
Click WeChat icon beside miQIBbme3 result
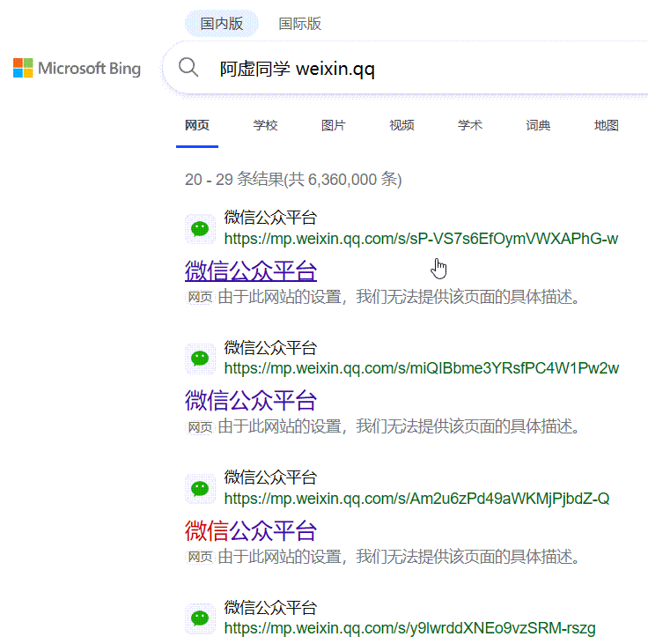tap(200, 359)
